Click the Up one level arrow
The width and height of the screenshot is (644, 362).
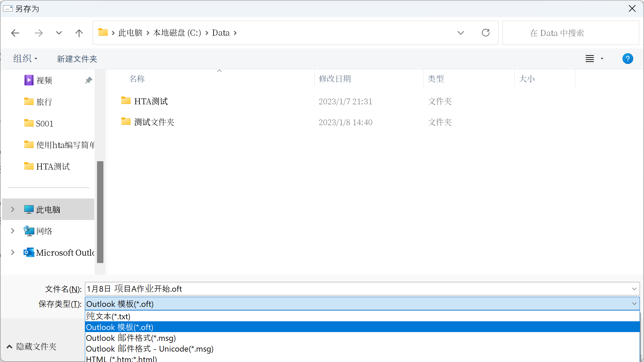pyautogui.click(x=79, y=33)
